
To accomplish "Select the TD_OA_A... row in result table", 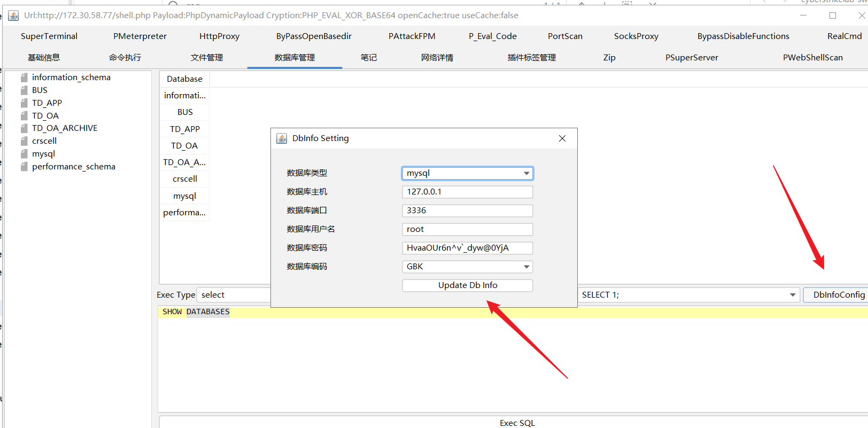I will click(x=184, y=162).
